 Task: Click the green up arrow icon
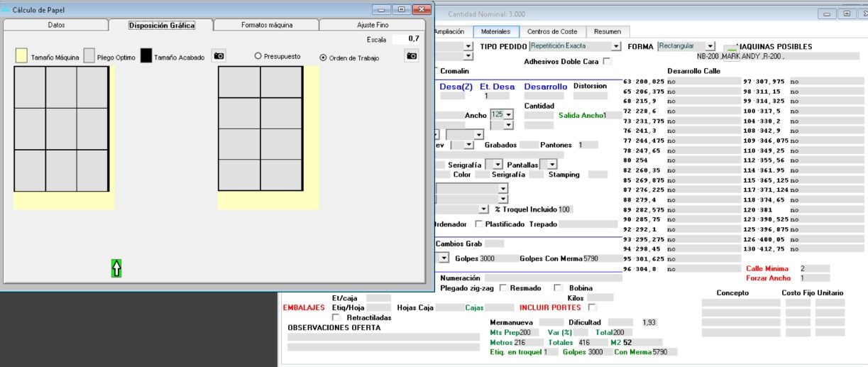coord(116,268)
